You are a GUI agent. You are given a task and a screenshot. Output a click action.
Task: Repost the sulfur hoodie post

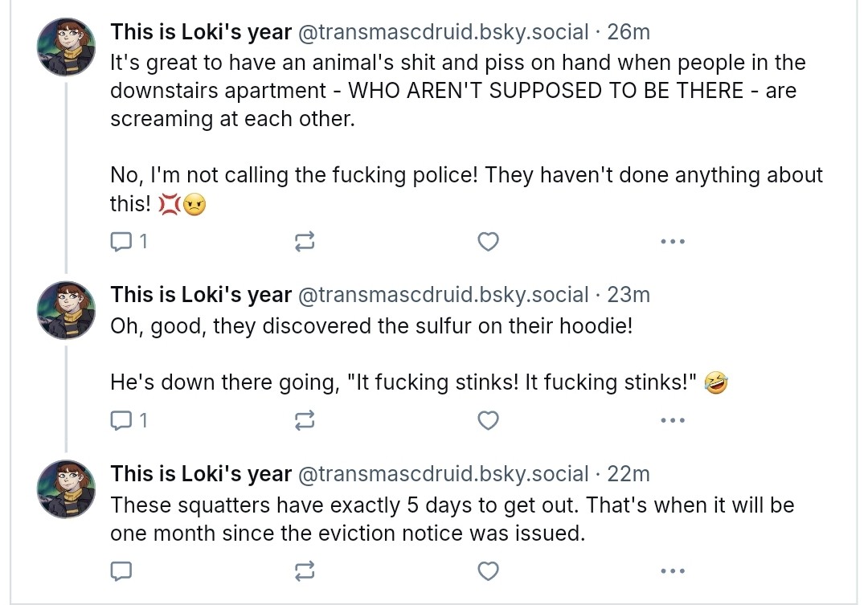305,420
